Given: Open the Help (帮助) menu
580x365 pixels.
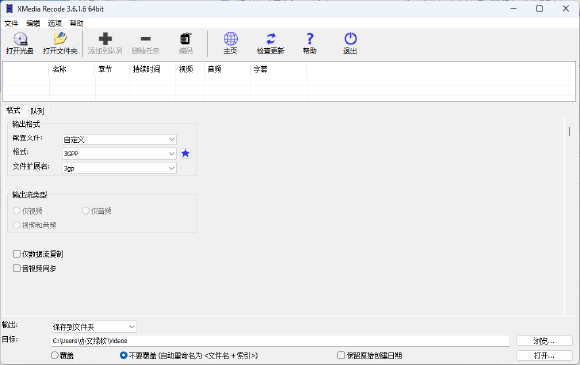Looking at the screenshot, I should pyautogui.click(x=77, y=24).
